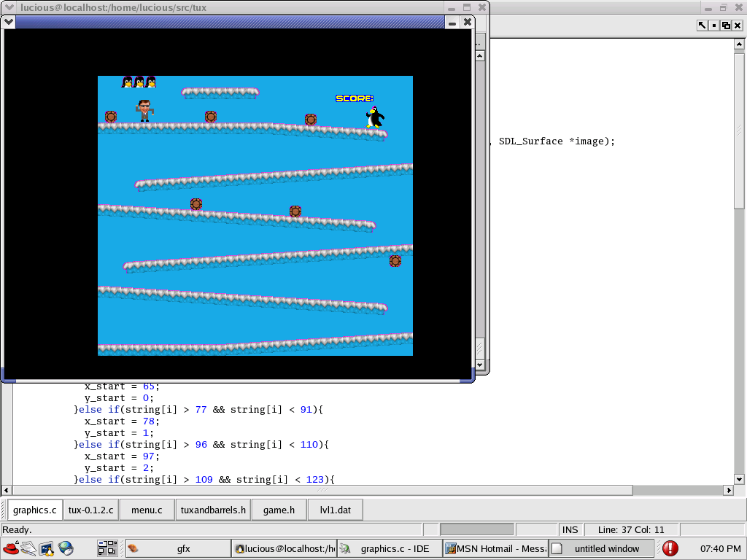This screenshot has height=560, width=747.
Task: Open the game window's menu icon
Action: point(9,22)
